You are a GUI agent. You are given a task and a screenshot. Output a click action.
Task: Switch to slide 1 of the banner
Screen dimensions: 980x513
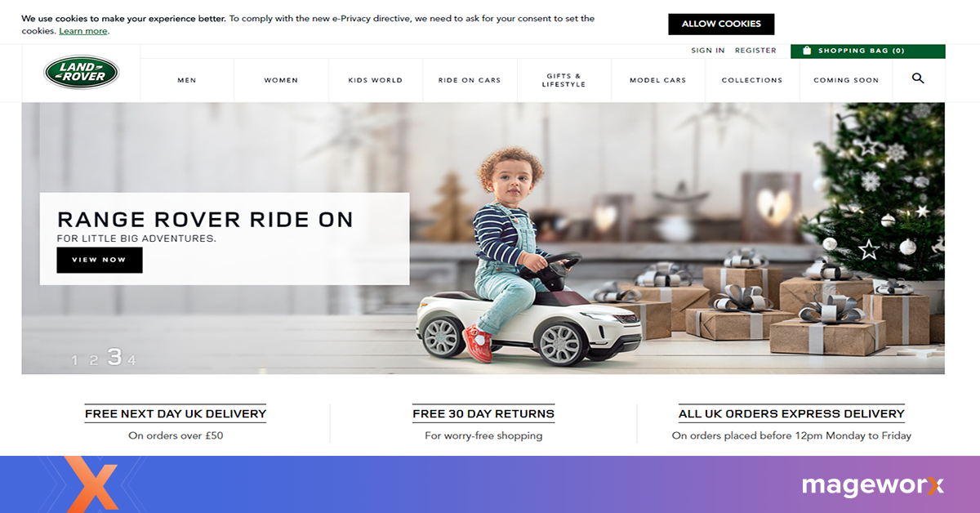[74, 360]
